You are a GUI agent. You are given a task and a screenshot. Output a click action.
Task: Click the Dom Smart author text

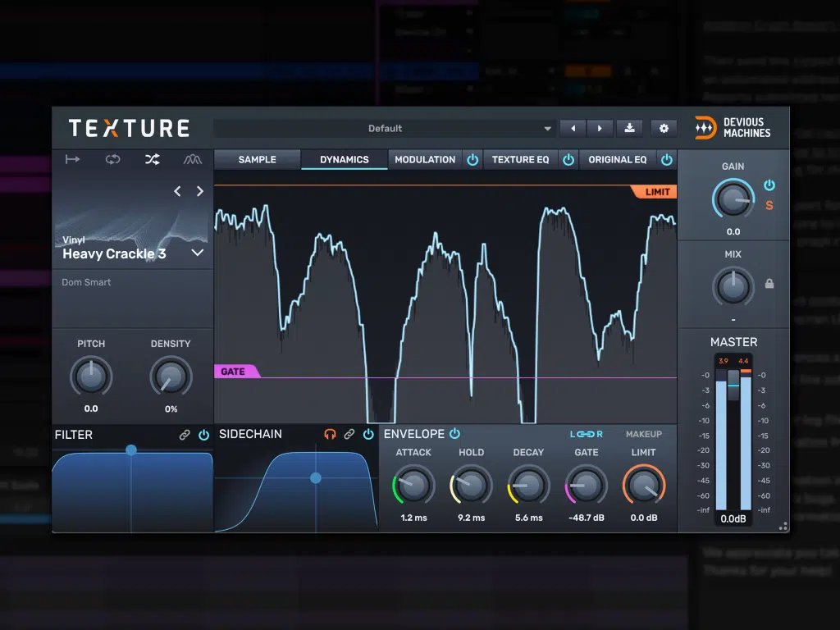tap(86, 282)
